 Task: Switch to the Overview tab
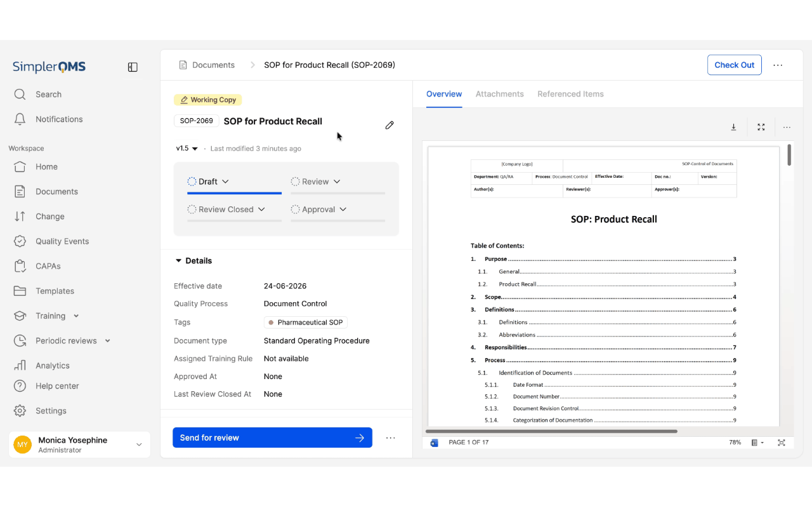tap(444, 94)
